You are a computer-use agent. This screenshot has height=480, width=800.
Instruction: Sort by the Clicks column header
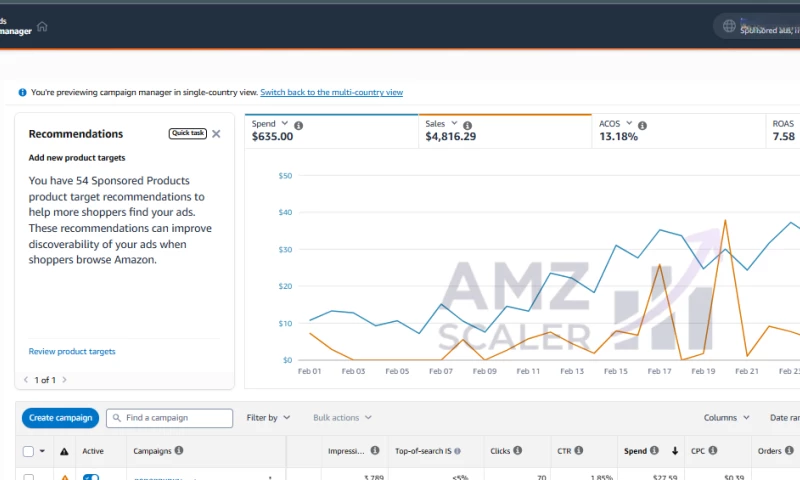[x=500, y=451]
